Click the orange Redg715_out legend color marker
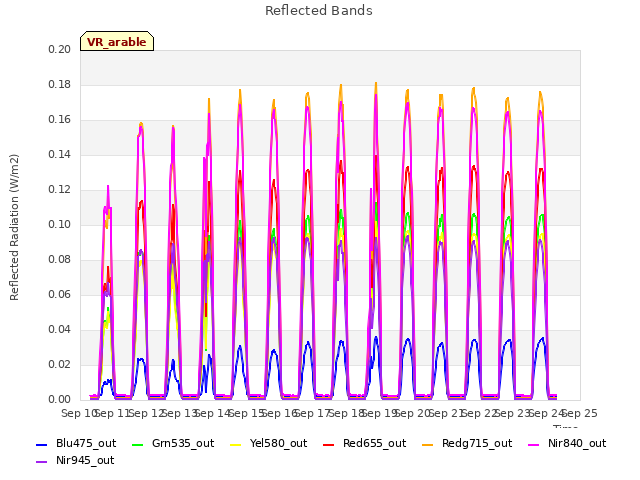The image size is (640, 480). click(x=428, y=444)
